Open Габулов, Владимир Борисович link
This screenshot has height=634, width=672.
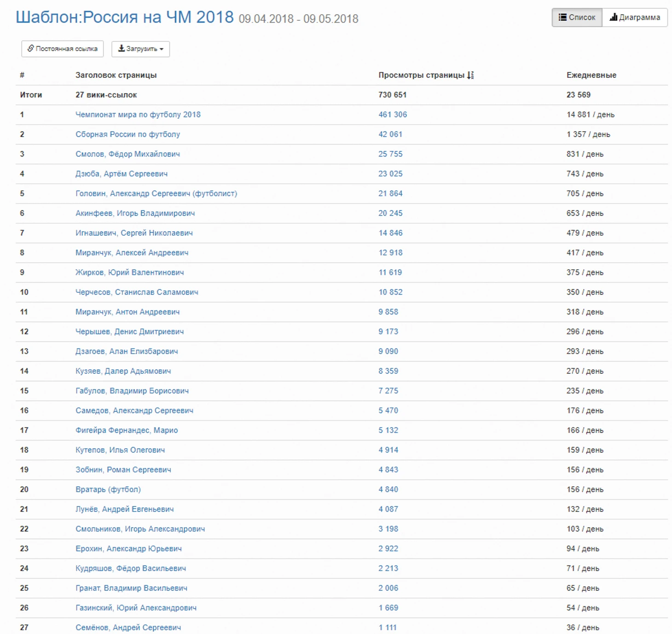coord(132,391)
